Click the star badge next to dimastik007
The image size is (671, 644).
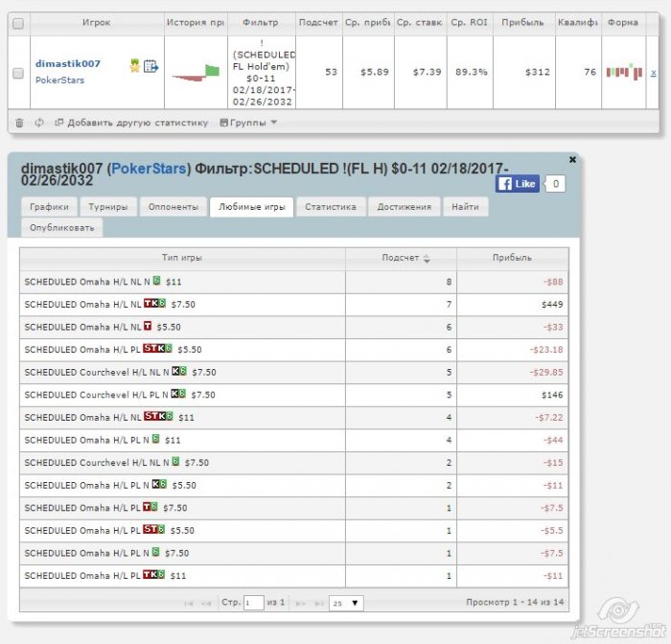tap(134, 65)
